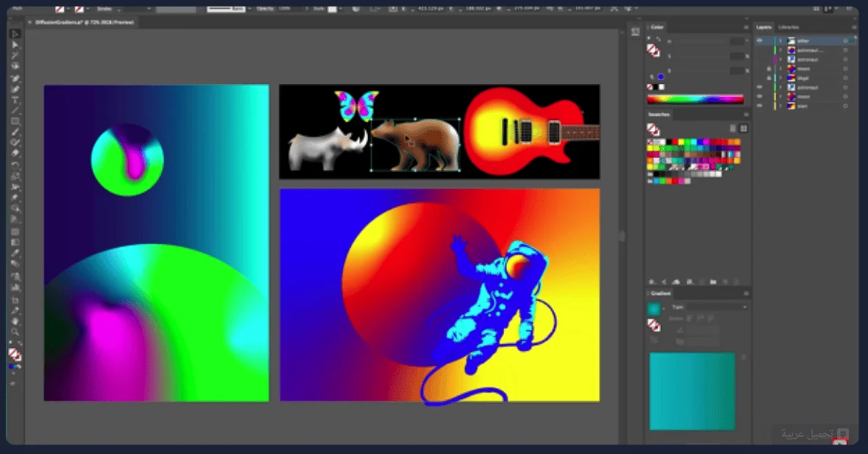
Task: Hide the visible astronaut layer eye
Action: click(x=759, y=87)
